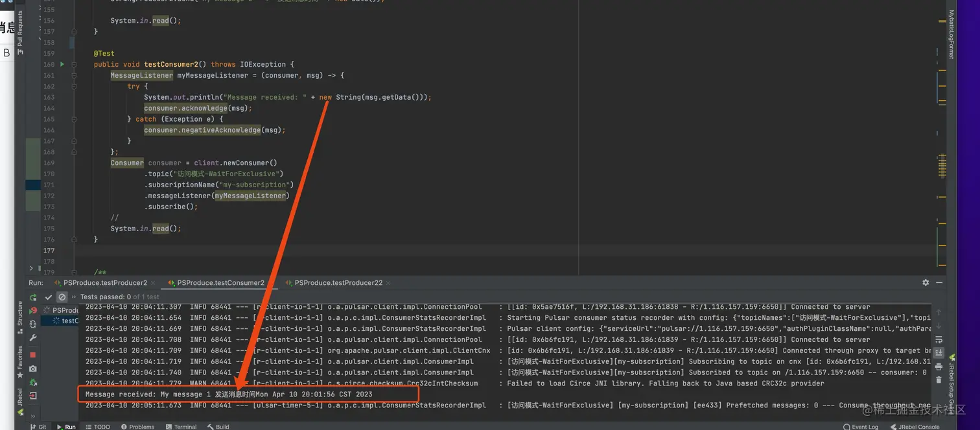Toggle show passed tests checkmark
Viewport: 980px width, 430px height.
click(49, 297)
